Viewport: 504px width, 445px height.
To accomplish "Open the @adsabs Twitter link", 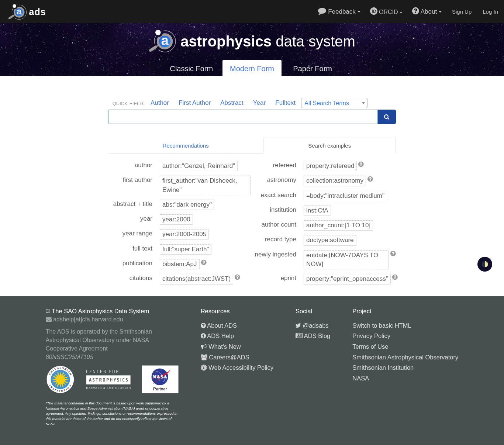I will (312, 325).
